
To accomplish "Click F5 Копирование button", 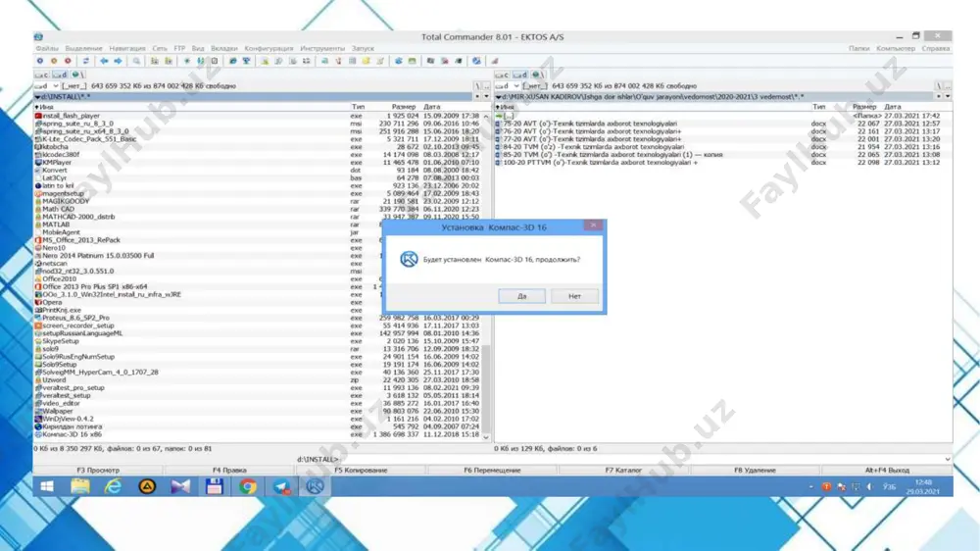I will (x=361, y=470).
